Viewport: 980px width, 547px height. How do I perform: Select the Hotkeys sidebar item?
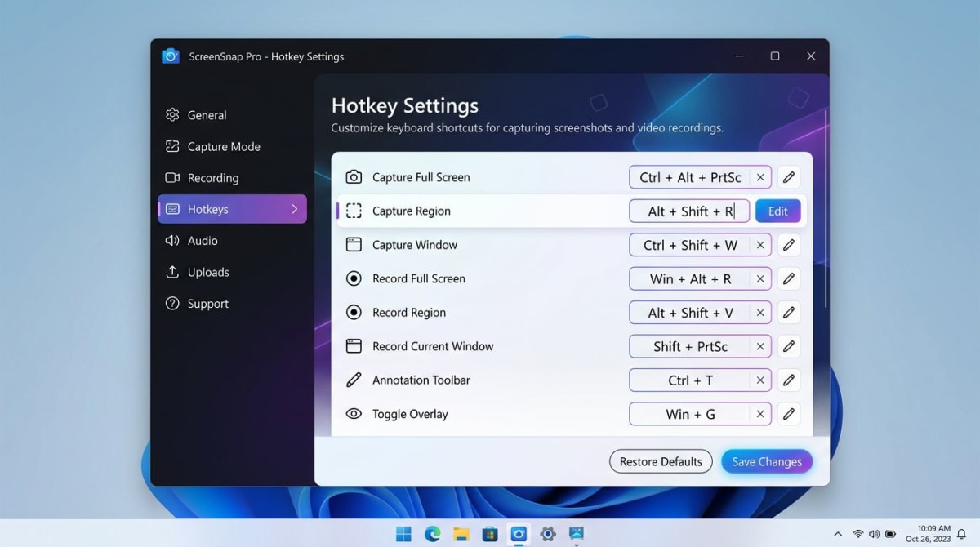click(232, 209)
